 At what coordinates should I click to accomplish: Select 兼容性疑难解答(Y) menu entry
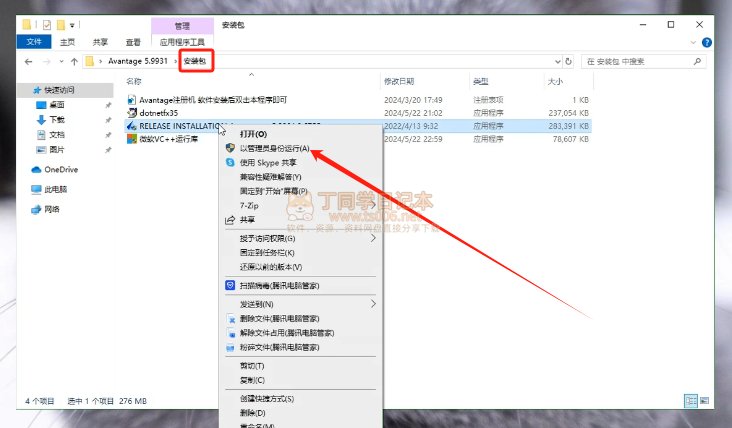tap(270, 177)
